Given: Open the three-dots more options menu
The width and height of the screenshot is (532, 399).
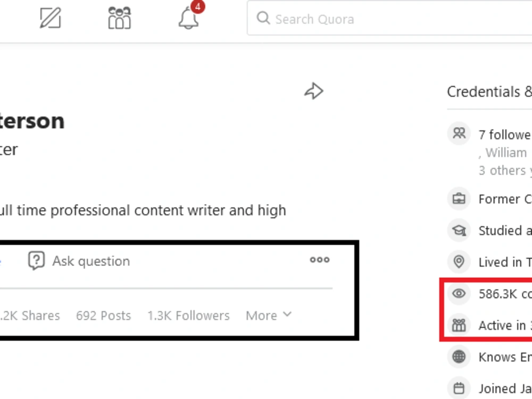Looking at the screenshot, I should click(320, 260).
